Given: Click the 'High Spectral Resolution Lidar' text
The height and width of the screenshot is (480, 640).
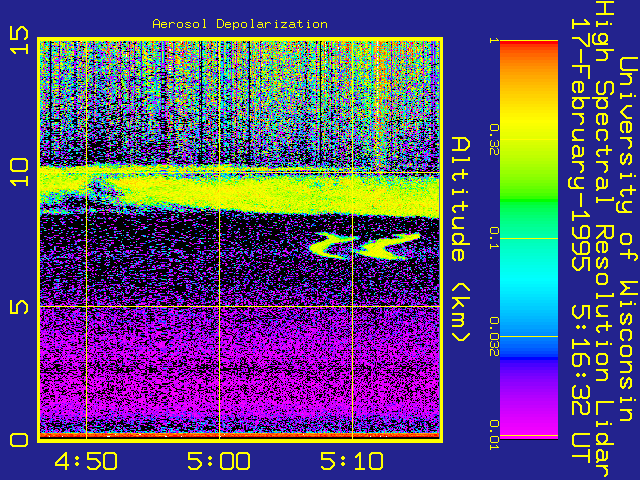Looking at the screenshot, I should point(605,240).
